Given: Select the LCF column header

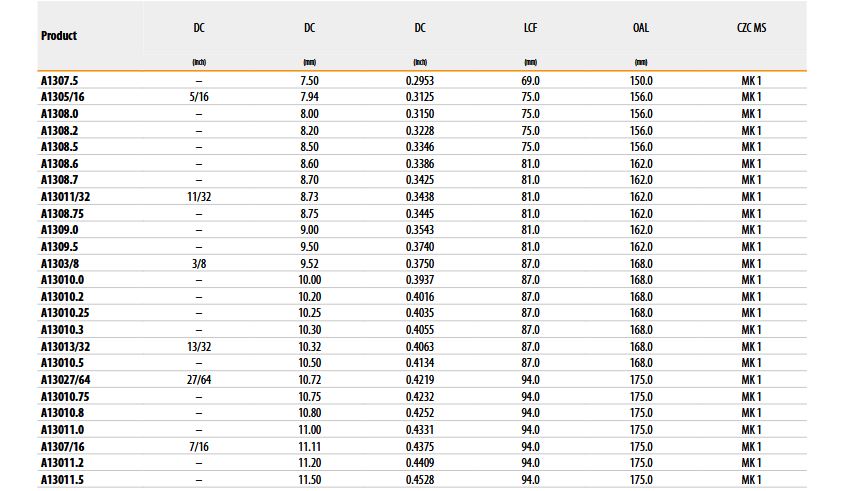Looking at the screenshot, I should click(x=531, y=28).
